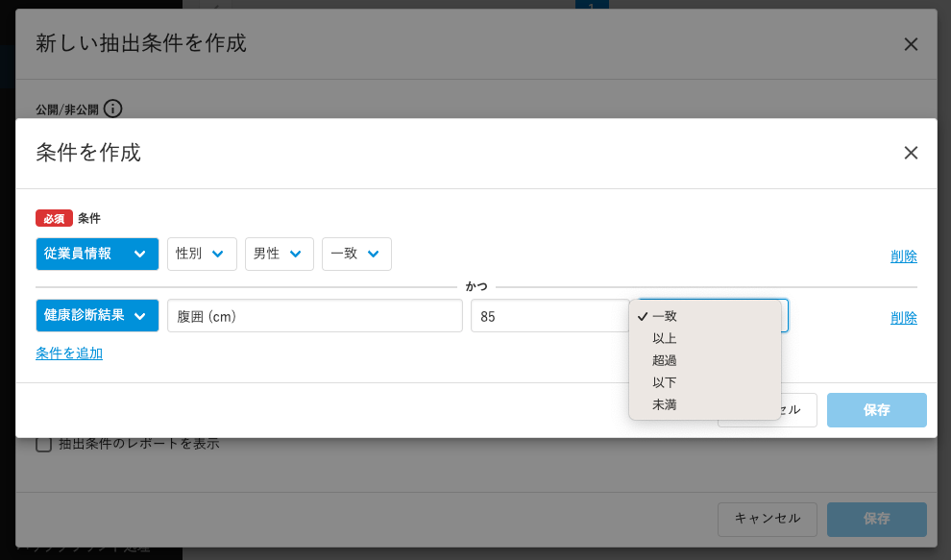Viewport: 951px width, 560px height.
Task: Click 削除 link for the 従業員情報 condition
Action: (903, 256)
